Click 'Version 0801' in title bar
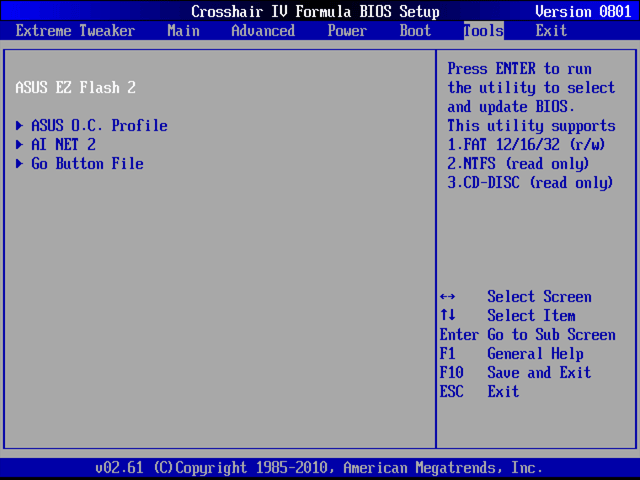Screen dimensions: 640x480 coord(583,11)
